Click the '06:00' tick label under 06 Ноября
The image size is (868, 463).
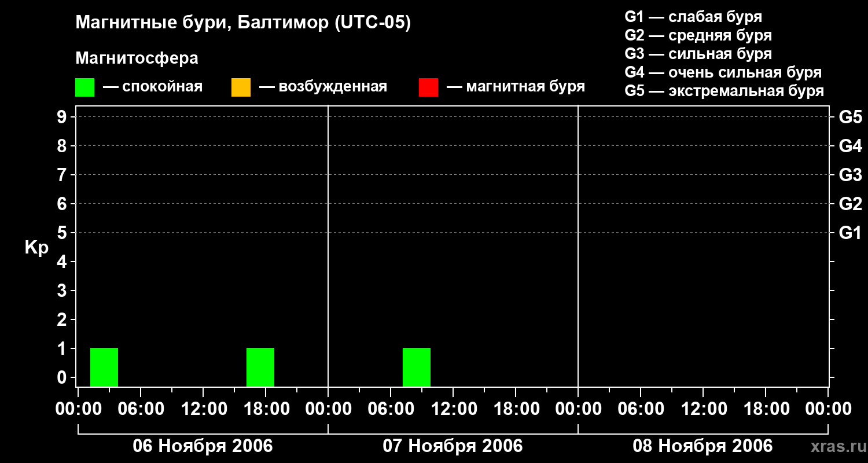click(x=140, y=409)
